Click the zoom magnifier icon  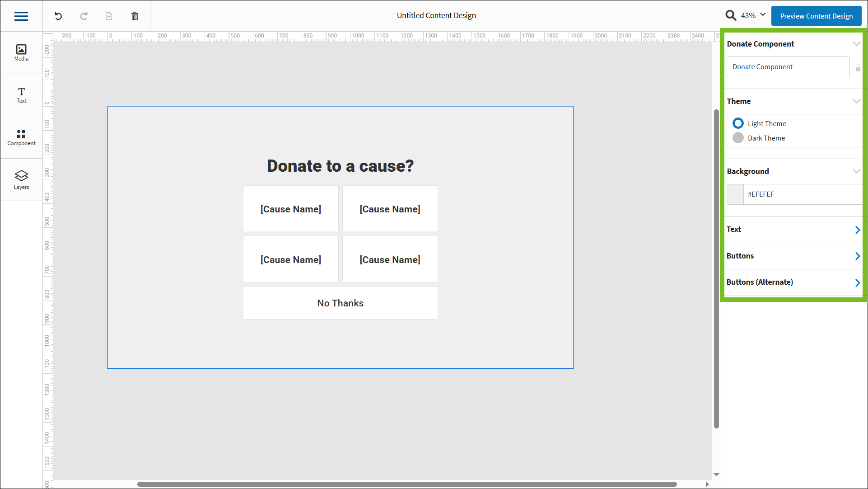click(x=730, y=15)
